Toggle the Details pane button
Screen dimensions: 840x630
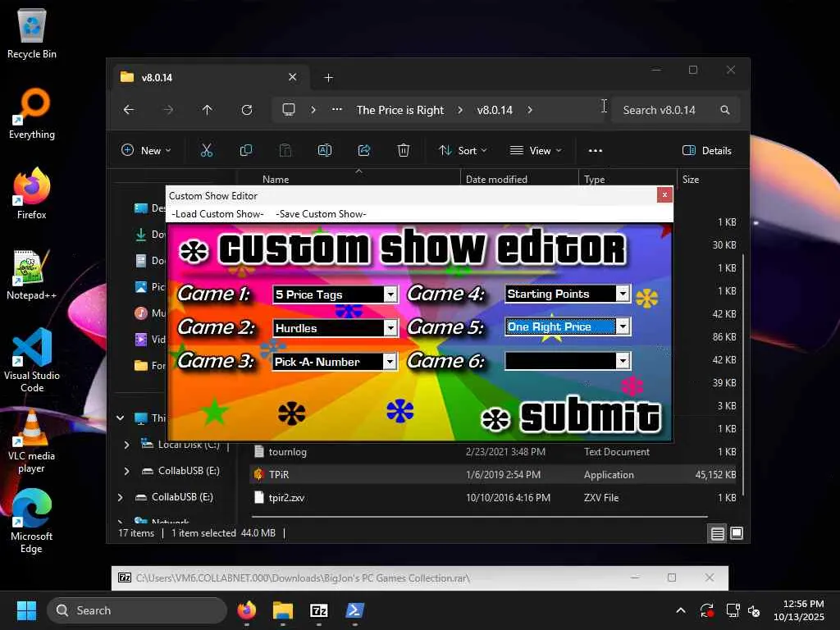point(707,151)
